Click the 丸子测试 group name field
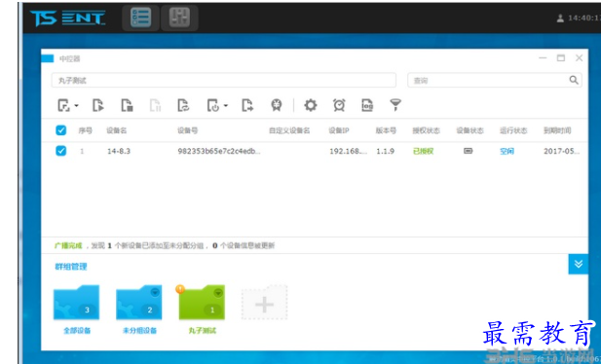This screenshot has width=601, height=364. pyautogui.click(x=223, y=80)
